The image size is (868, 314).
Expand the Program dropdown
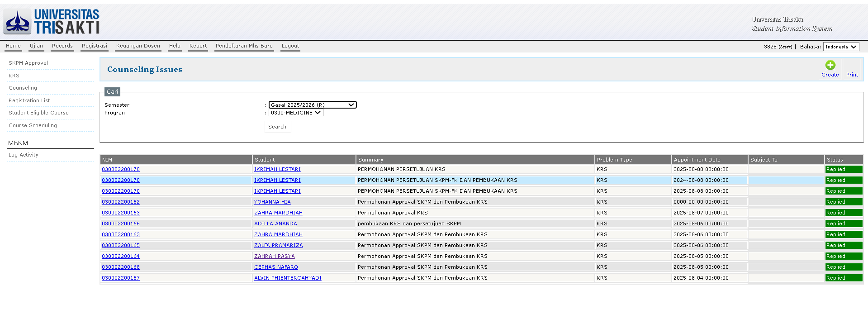(296, 113)
